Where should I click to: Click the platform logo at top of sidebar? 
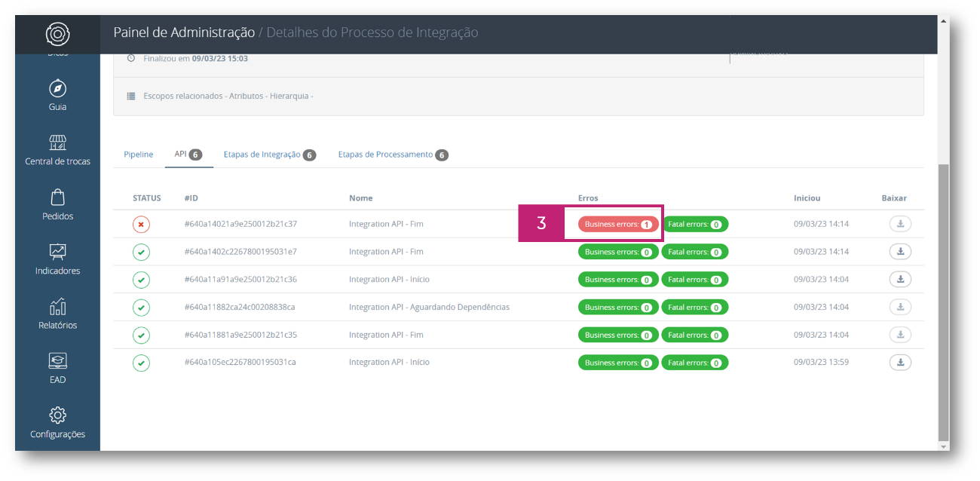coord(57,34)
